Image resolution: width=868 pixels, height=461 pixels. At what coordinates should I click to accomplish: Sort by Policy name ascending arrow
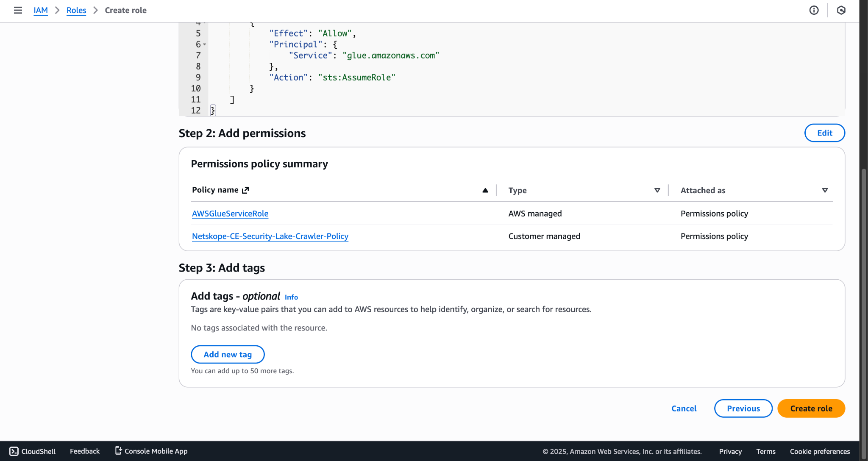485,190
